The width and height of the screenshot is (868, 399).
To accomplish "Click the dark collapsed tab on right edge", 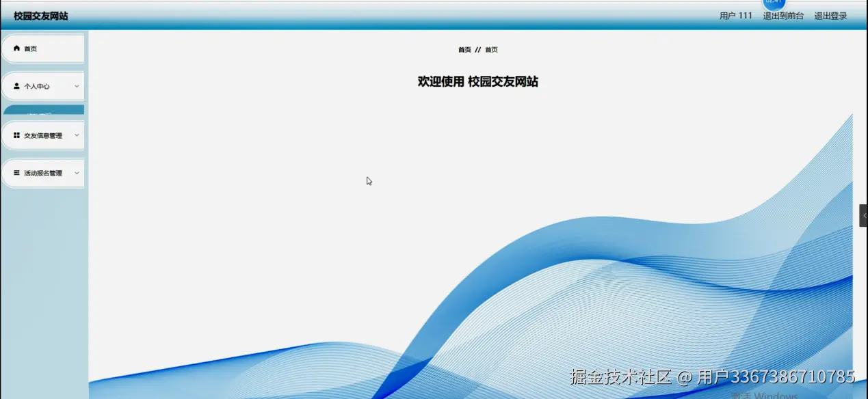I will click(864, 215).
